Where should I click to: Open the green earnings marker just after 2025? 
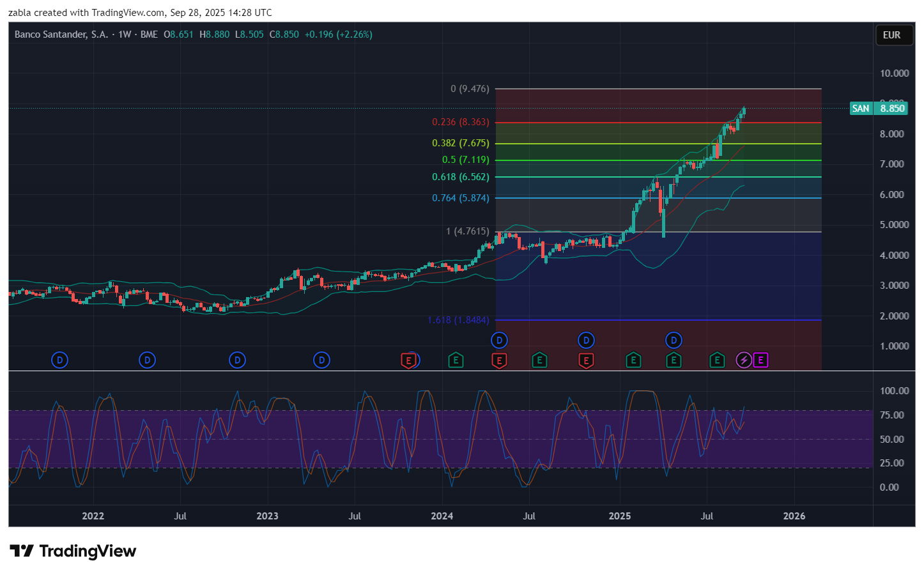(x=633, y=361)
